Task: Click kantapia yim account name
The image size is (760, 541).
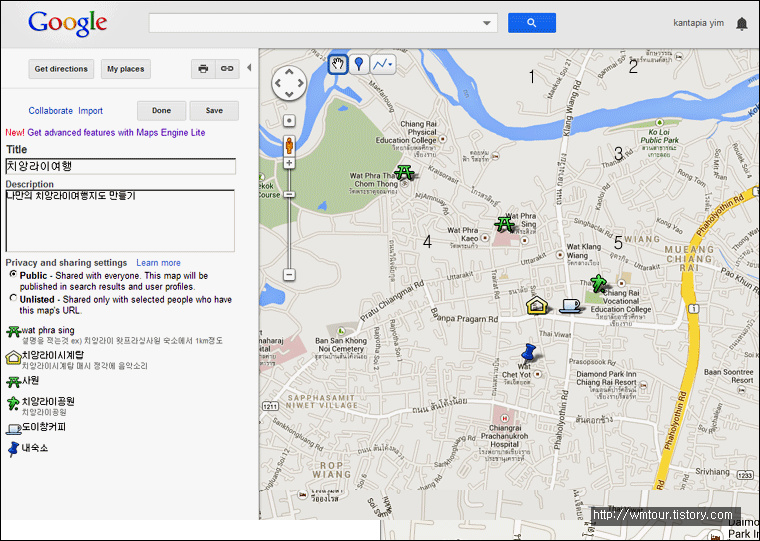Action: pos(698,23)
